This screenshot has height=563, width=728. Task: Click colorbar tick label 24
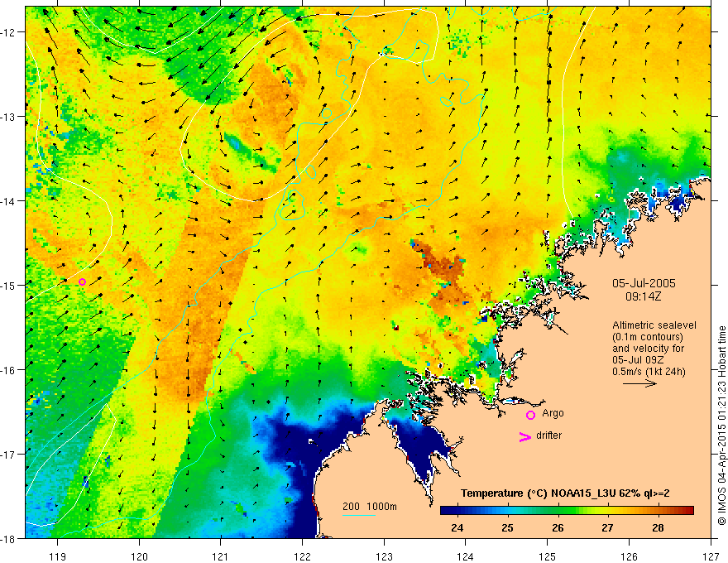(x=457, y=527)
